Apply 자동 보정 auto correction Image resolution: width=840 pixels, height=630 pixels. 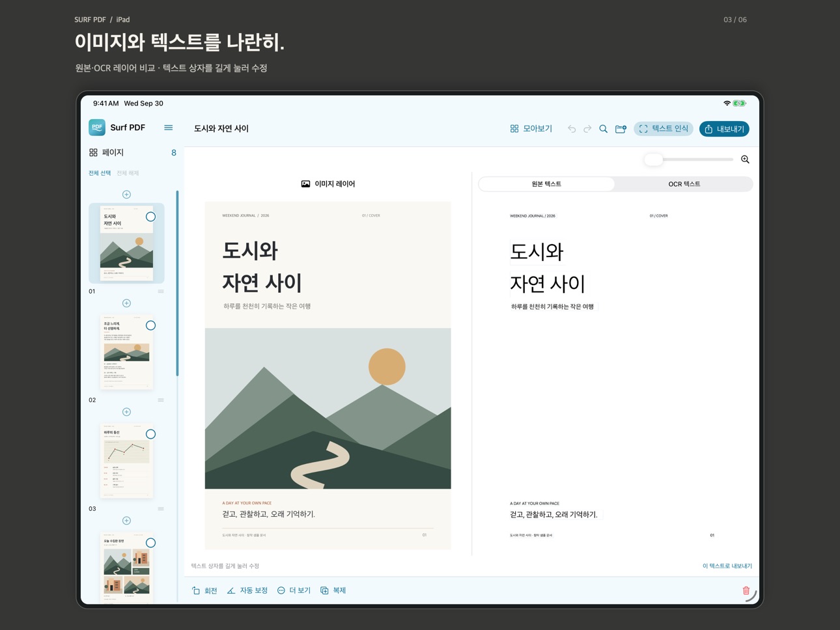coord(247,590)
